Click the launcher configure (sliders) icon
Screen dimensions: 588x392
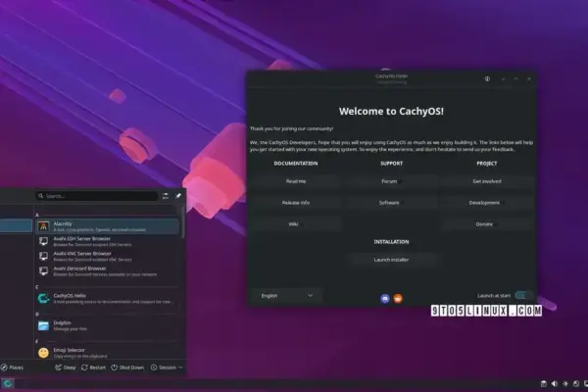[x=166, y=196]
